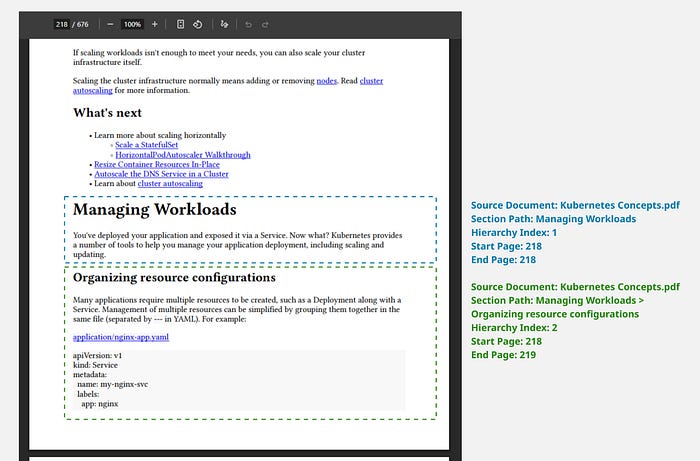Click 'Learn more about scaling horizontally' bullet
Screen dimensions: 700x461
(x=160, y=135)
